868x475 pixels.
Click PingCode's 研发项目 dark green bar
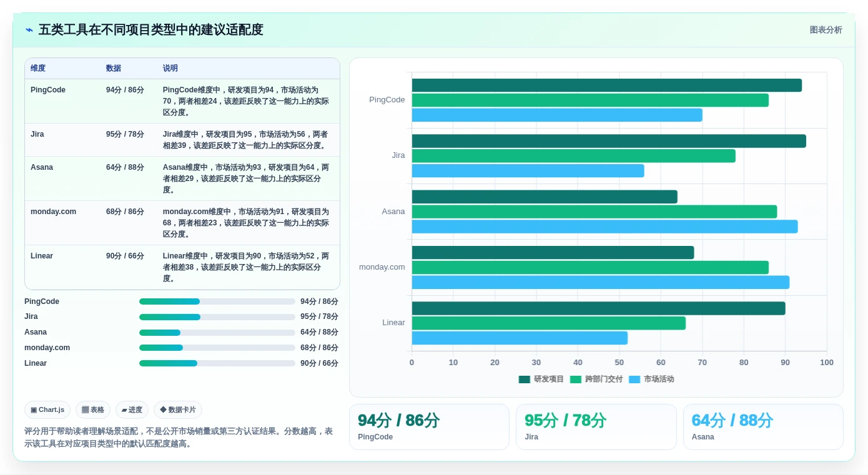pyautogui.click(x=607, y=86)
